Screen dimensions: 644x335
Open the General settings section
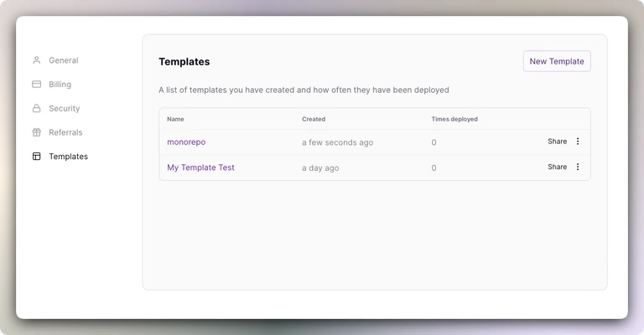pyautogui.click(x=64, y=60)
